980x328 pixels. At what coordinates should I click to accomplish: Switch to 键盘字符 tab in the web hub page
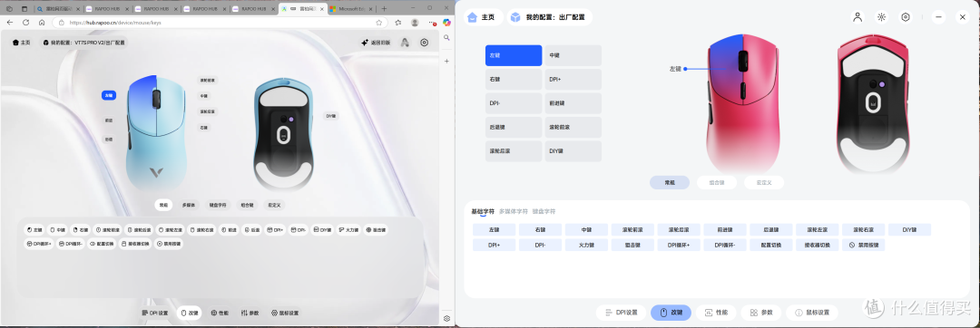(x=218, y=205)
